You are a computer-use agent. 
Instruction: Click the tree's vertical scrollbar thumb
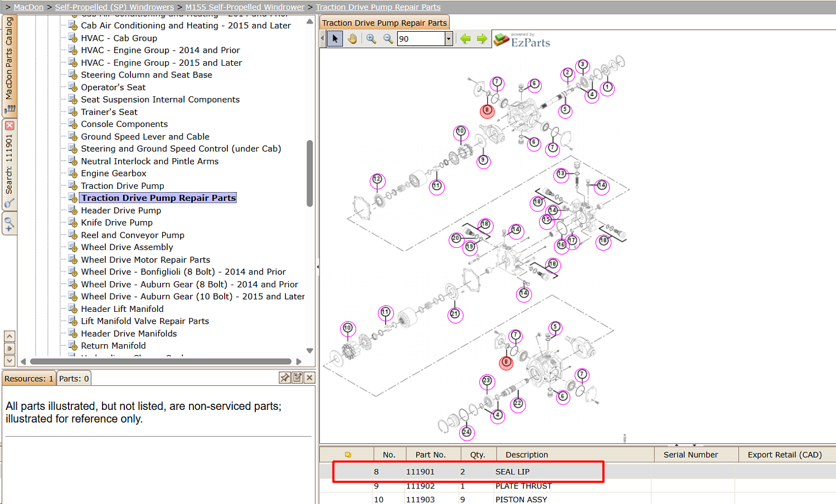coord(310,173)
